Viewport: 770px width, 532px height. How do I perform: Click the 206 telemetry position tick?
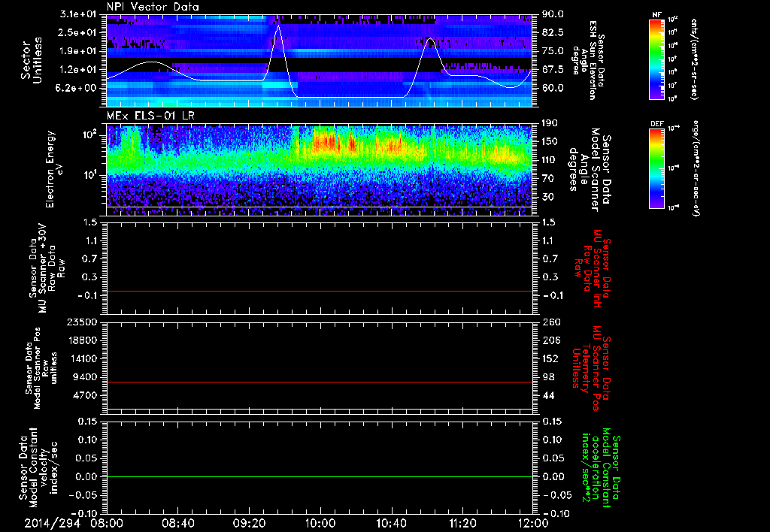[550, 340]
